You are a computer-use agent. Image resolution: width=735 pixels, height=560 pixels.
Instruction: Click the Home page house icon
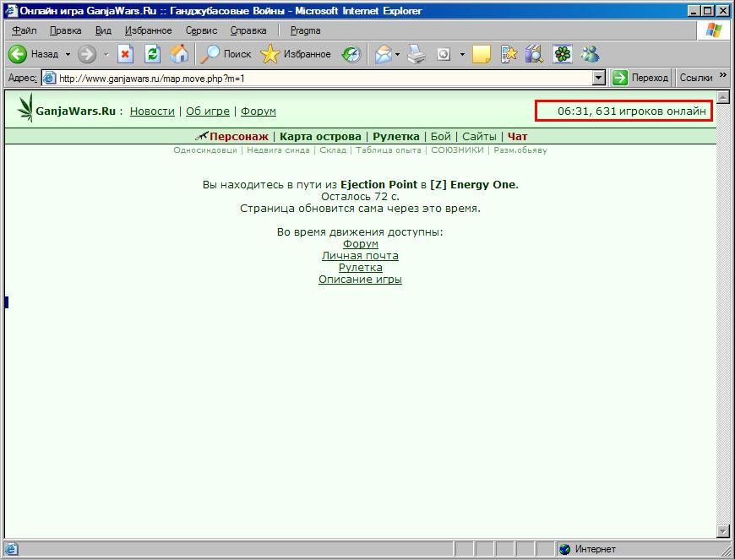(180, 54)
